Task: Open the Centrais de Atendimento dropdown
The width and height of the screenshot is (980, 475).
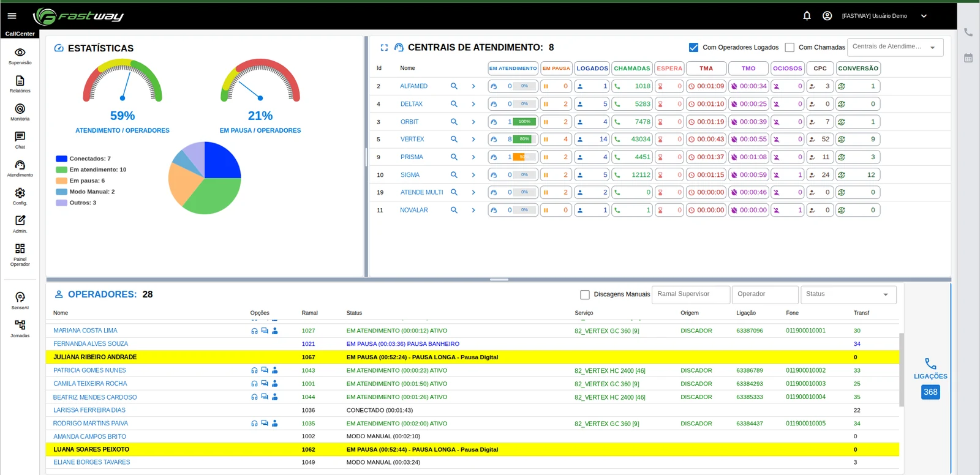Action: pyautogui.click(x=895, y=47)
